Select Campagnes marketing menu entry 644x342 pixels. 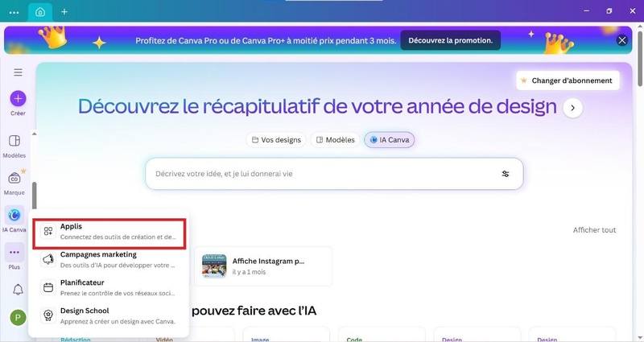pos(109,260)
